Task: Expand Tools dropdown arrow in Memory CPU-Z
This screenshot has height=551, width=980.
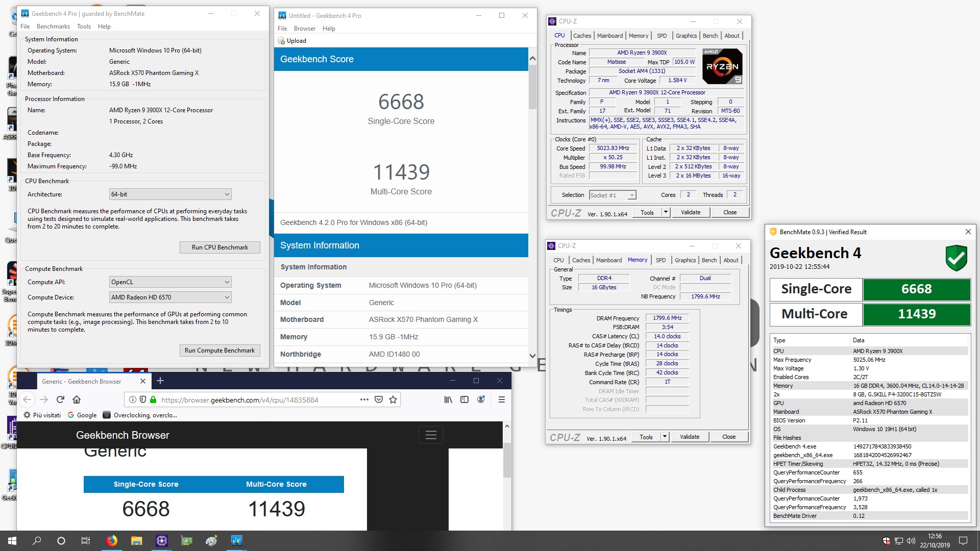Action: 665,437
